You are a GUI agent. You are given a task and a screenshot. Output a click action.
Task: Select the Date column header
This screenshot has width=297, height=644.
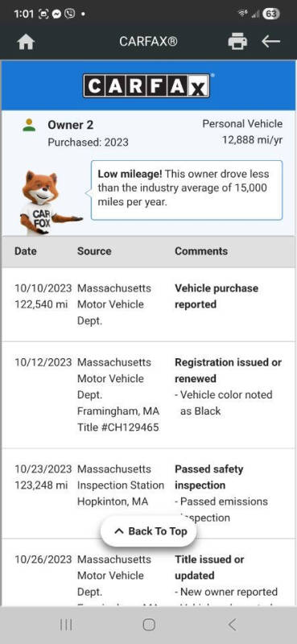click(26, 251)
